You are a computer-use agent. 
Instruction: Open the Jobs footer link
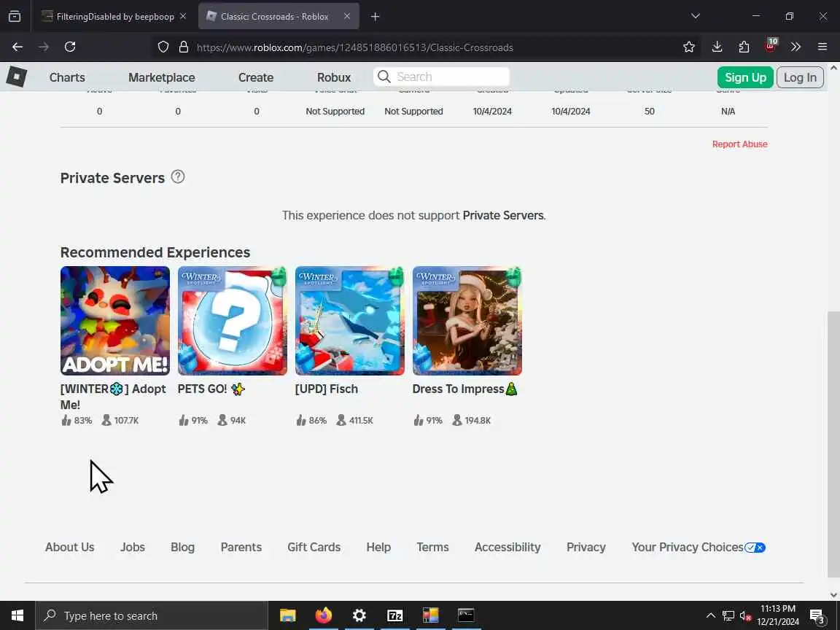132,547
